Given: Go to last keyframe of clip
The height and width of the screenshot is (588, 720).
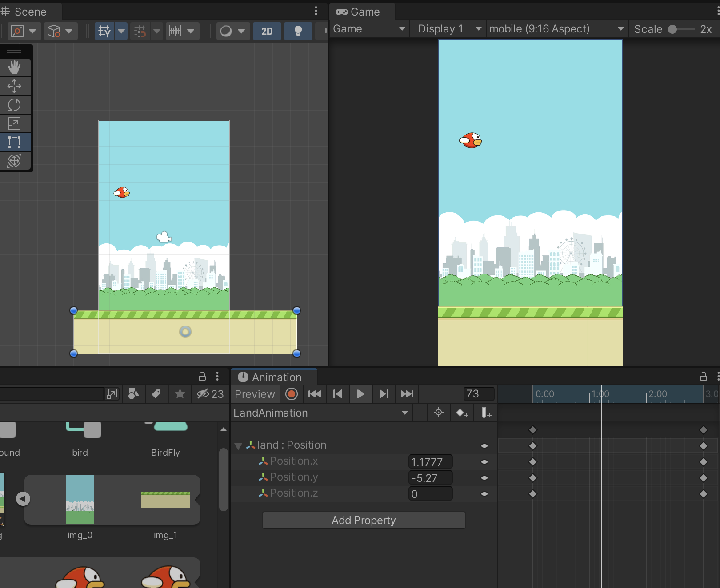Looking at the screenshot, I should coord(407,394).
